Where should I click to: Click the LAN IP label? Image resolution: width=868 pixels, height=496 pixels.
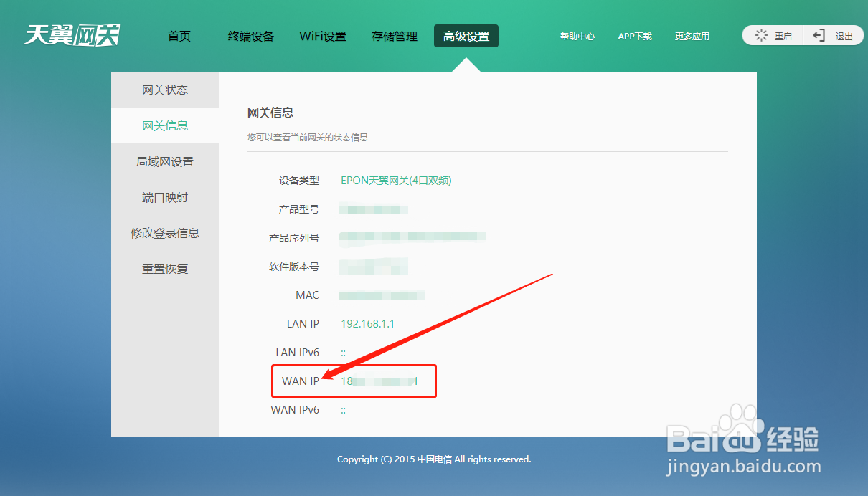(303, 324)
